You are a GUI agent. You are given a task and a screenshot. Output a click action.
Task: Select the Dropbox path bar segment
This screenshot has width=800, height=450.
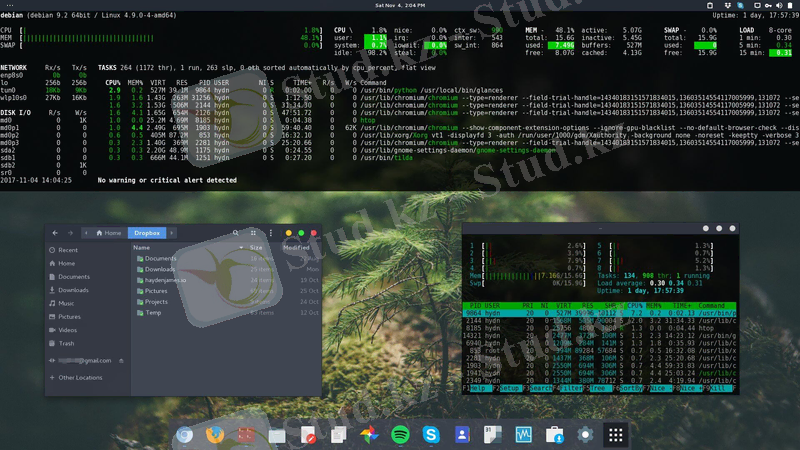(147, 233)
